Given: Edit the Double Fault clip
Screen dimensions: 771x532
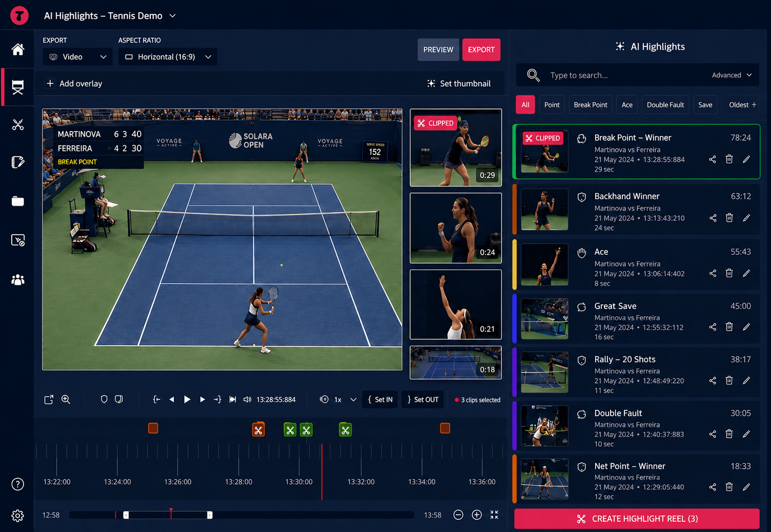Looking at the screenshot, I should coord(746,434).
